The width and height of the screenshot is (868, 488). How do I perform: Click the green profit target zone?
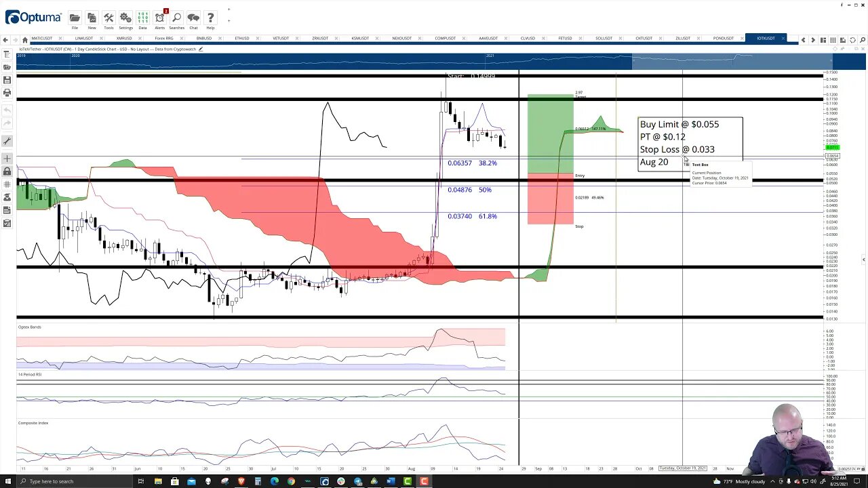pos(550,134)
